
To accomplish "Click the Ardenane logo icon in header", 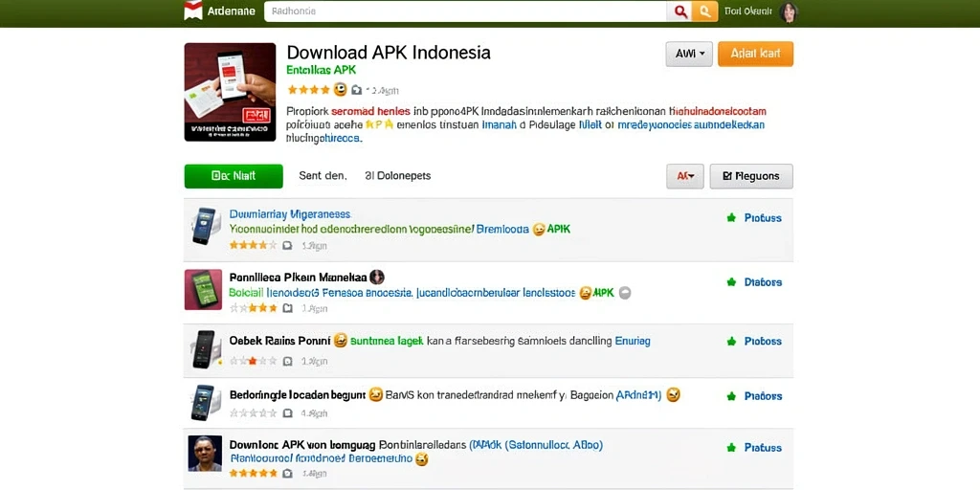I will 193,11.
